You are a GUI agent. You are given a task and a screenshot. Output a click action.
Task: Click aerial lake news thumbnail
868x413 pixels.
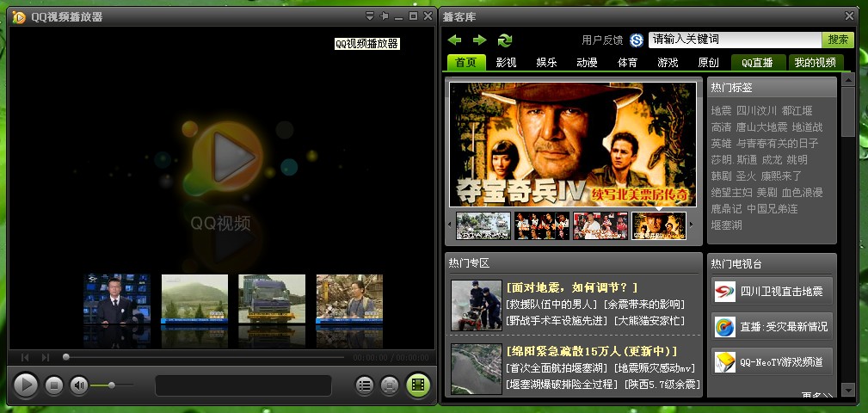pos(477,369)
